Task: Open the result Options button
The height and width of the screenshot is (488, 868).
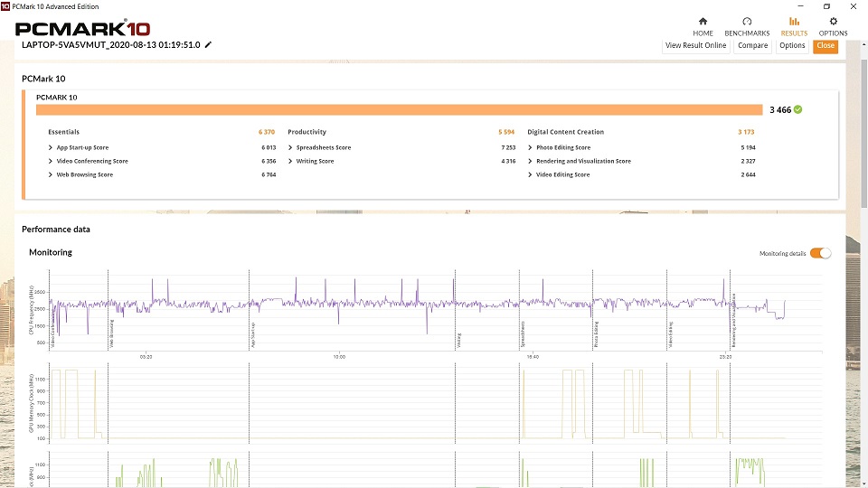Action: pyautogui.click(x=792, y=46)
